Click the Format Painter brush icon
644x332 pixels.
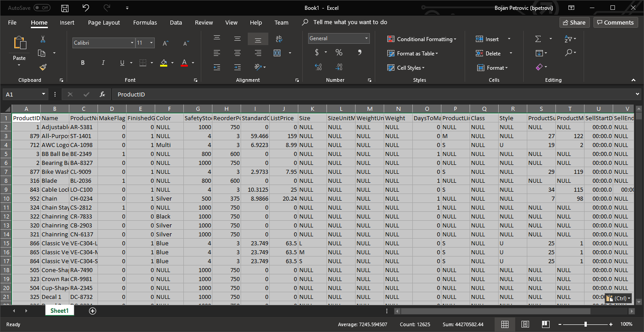click(x=43, y=67)
